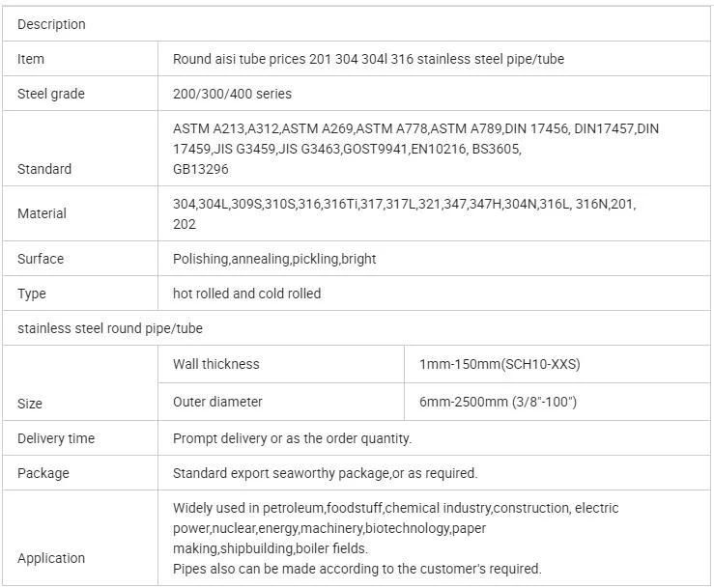Screen dimensions: 714x588
Task: Click 'Polishing,annealing,pickling,bright' surface value
Action: tap(274, 259)
